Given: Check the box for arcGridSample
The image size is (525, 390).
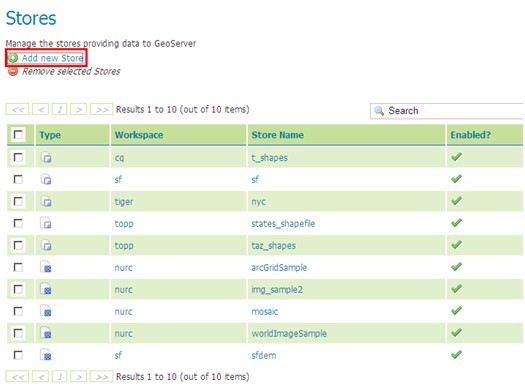Looking at the screenshot, I should [x=18, y=267].
